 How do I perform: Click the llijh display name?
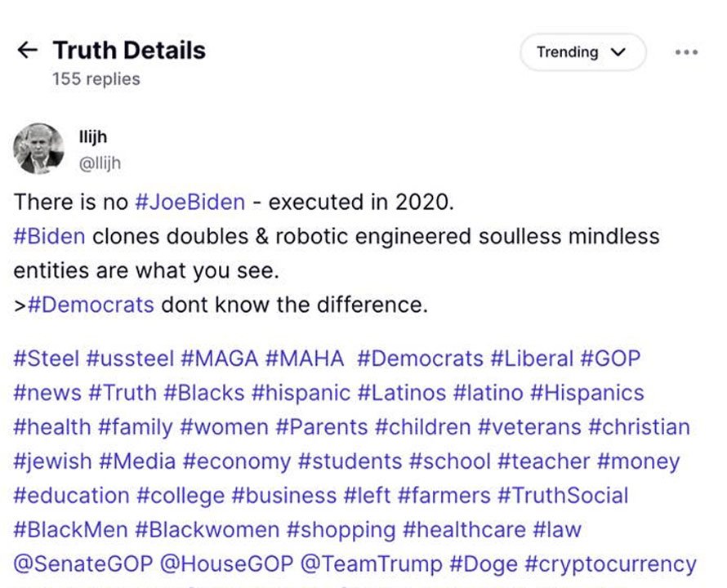pyautogui.click(x=93, y=137)
